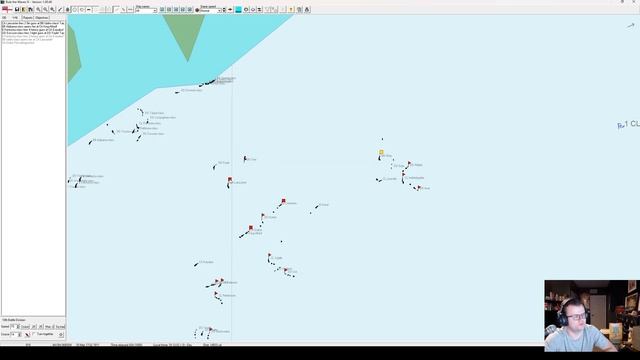Image resolution: width=640 pixels, height=360 pixels.
Task: Click the Cruise speed button
Action: click(x=25, y=327)
